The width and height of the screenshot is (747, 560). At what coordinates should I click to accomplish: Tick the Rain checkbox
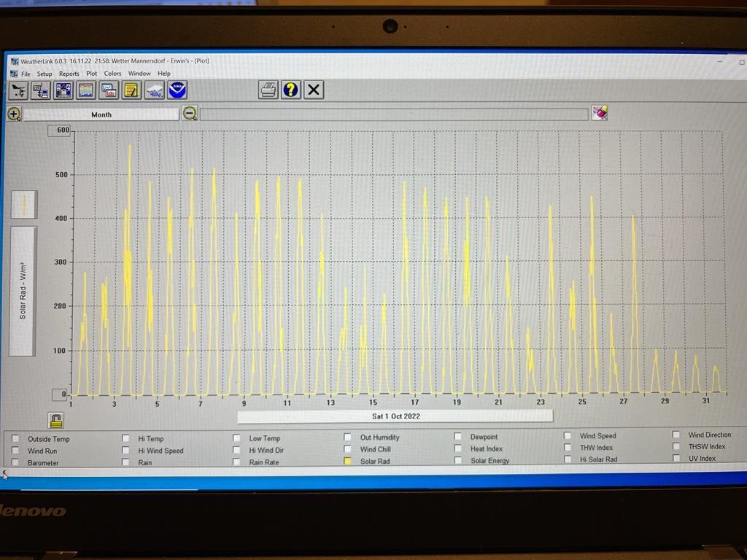pos(125,462)
